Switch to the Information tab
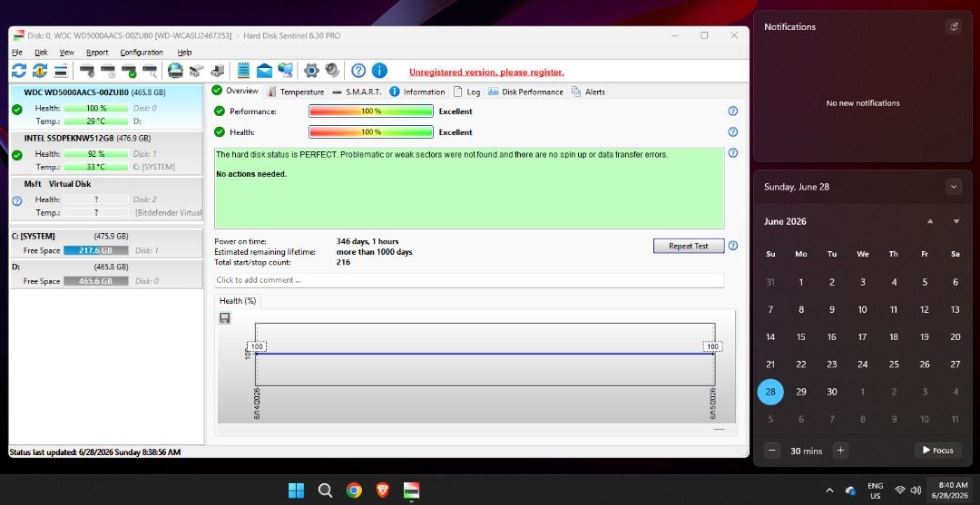Image resolution: width=980 pixels, height=505 pixels. [x=417, y=92]
